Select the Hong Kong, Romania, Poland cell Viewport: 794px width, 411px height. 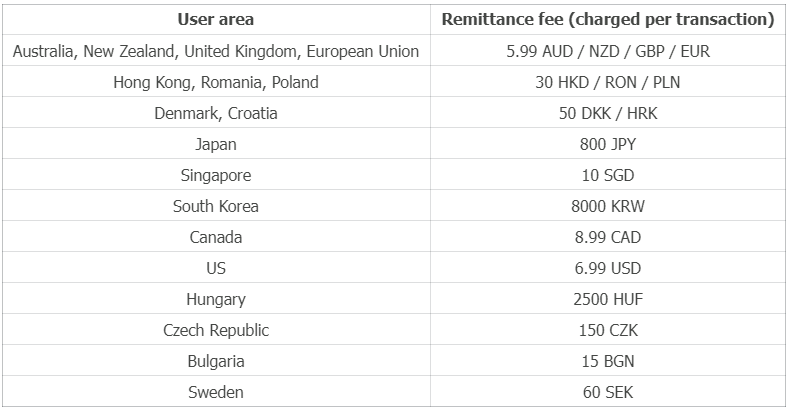(215, 82)
